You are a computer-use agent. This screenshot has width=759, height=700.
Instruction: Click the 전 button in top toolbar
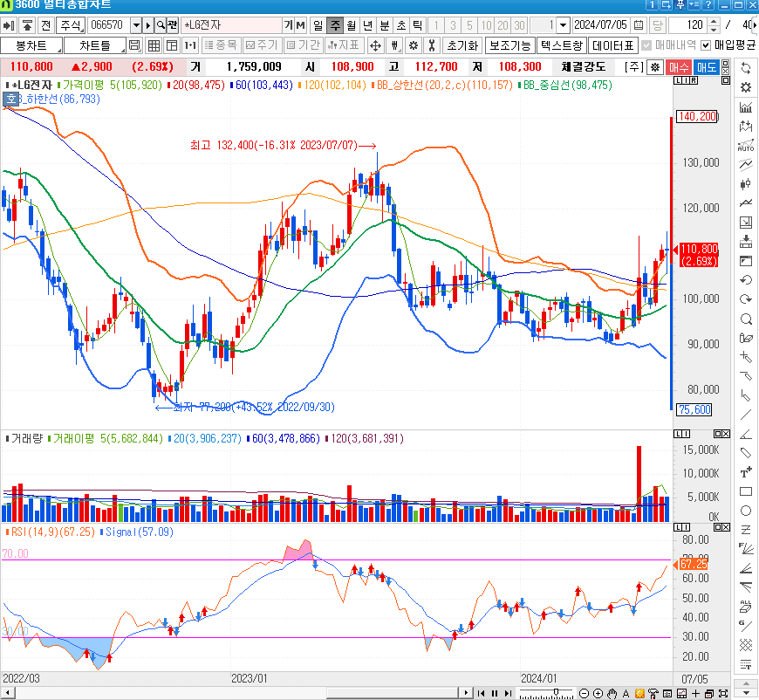point(45,24)
